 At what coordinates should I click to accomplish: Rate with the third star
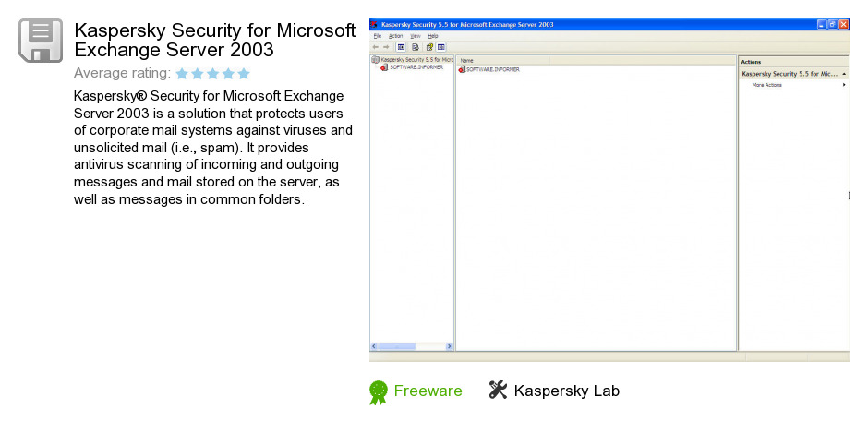213,74
